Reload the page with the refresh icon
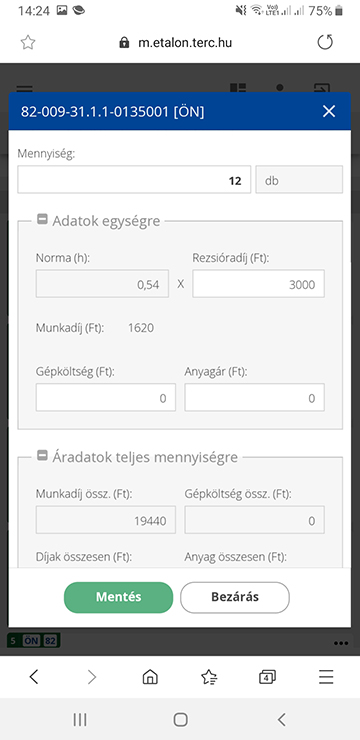360x740 pixels. click(x=325, y=42)
